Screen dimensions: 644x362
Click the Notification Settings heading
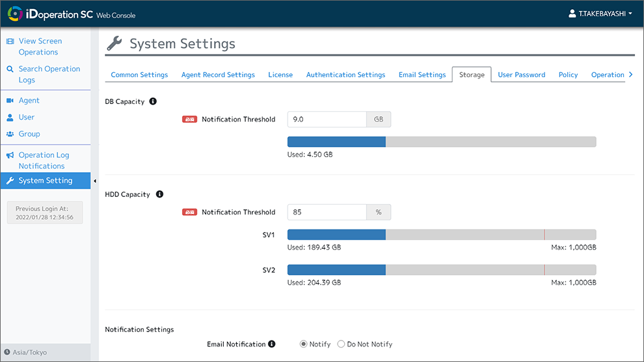(139, 330)
